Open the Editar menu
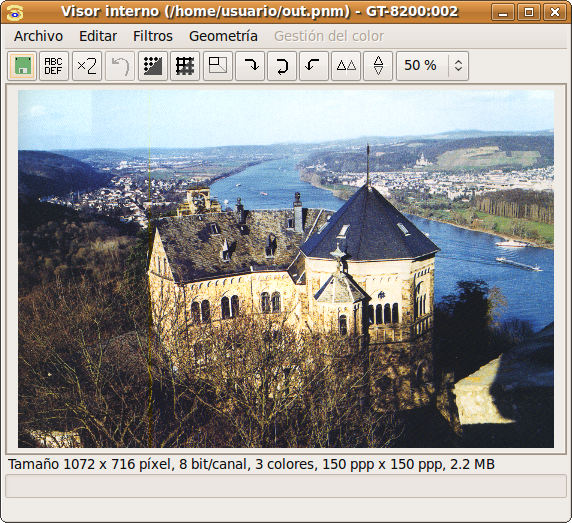This screenshot has height=523, width=572. 98,36
